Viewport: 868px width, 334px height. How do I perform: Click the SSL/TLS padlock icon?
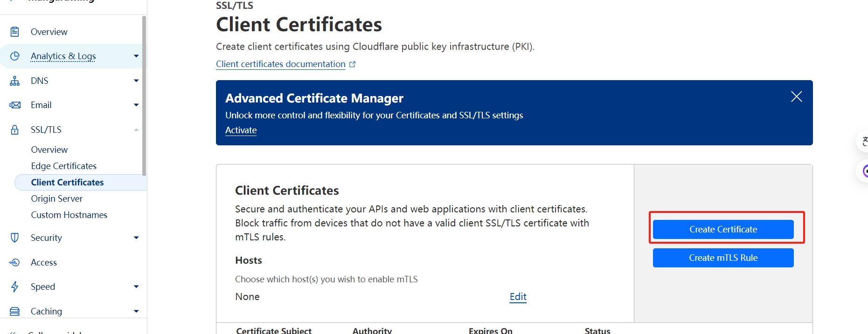[x=15, y=130]
